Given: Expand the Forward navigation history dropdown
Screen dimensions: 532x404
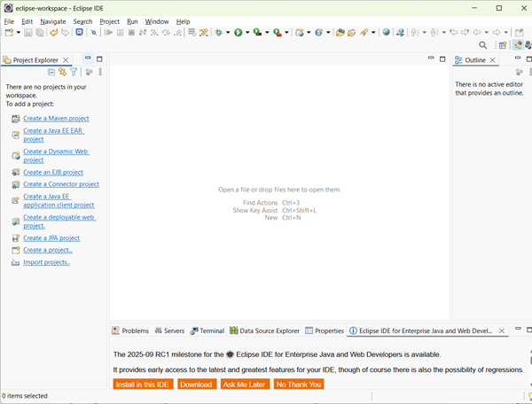Looking at the screenshot, I should point(505,33).
